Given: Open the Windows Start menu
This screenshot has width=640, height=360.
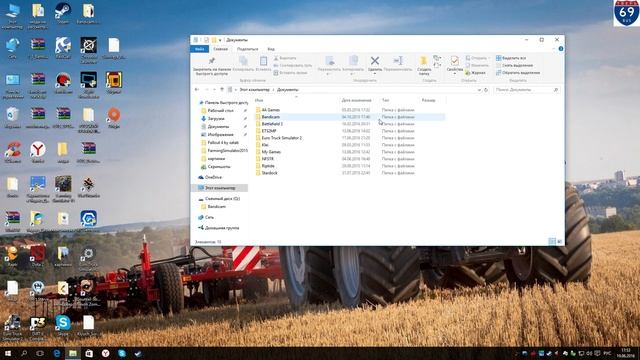Looking at the screenshot, I should click(8, 353).
